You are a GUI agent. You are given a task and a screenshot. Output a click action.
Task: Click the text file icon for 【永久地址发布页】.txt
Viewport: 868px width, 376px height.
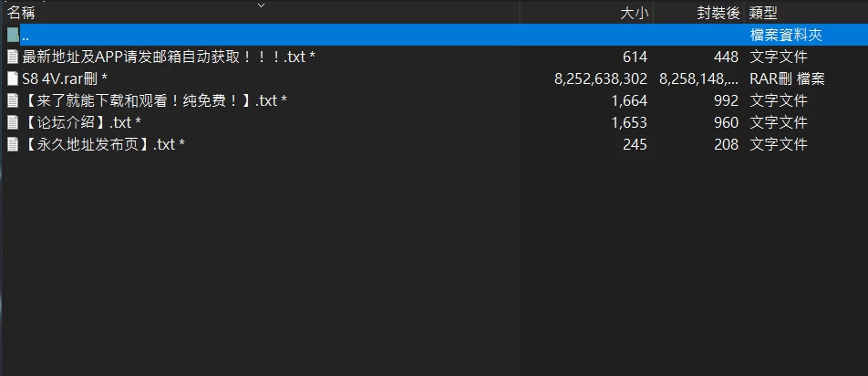(12, 144)
